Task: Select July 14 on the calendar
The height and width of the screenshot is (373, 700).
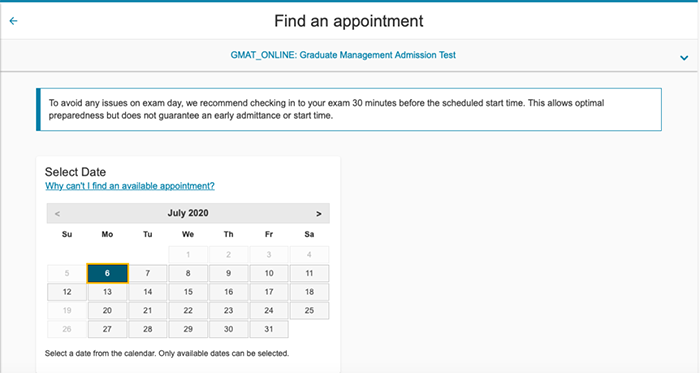Action: [x=148, y=292]
